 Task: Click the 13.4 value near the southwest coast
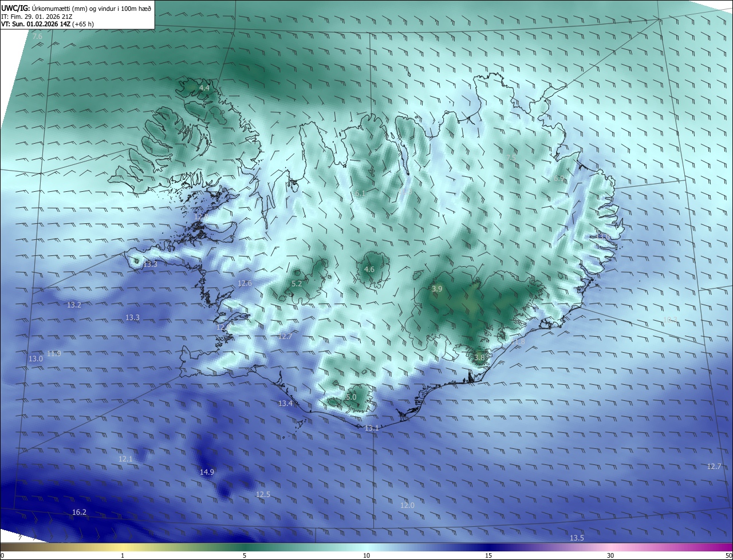click(x=285, y=404)
